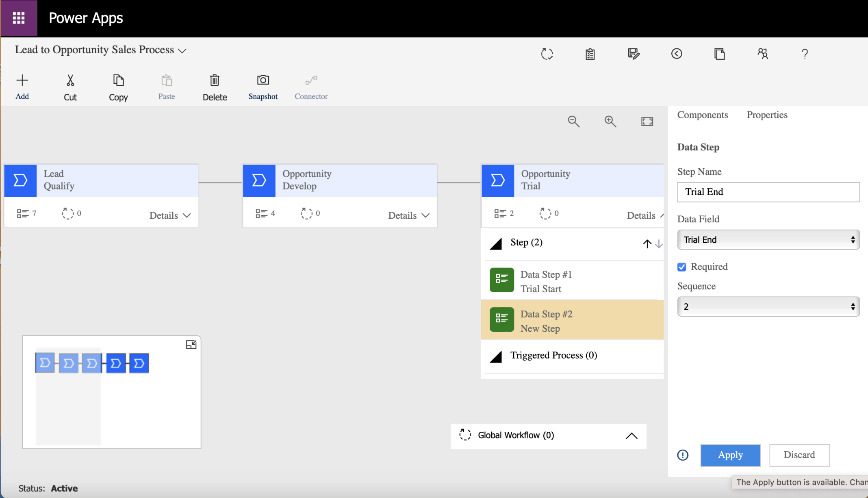This screenshot has height=498, width=868.
Task: Expand Lead Qualify stage Details
Action: (170, 215)
